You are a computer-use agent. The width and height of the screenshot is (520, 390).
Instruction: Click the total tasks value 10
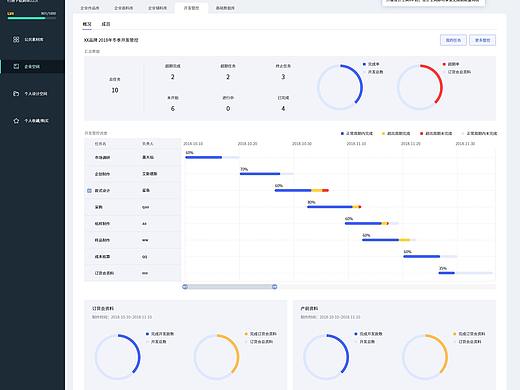click(x=115, y=90)
